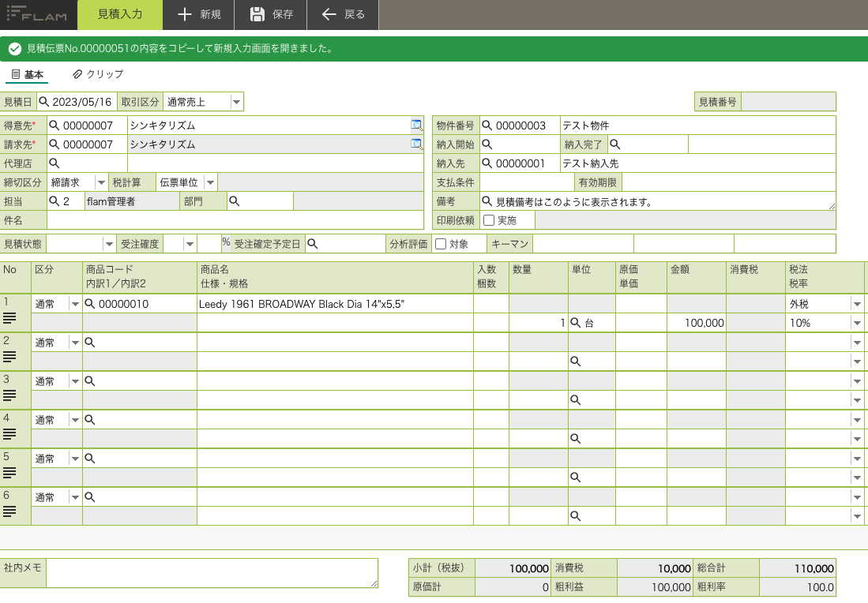Open row 2 line menu icon
Viewport: 868px width, 603px height.
point(9,357)
